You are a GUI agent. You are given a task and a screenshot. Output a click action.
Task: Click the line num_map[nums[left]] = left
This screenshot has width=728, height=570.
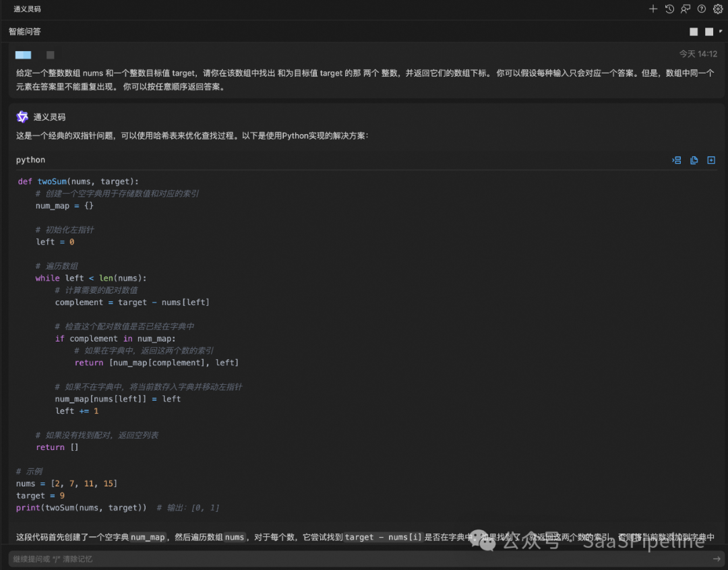coord(118,399)
